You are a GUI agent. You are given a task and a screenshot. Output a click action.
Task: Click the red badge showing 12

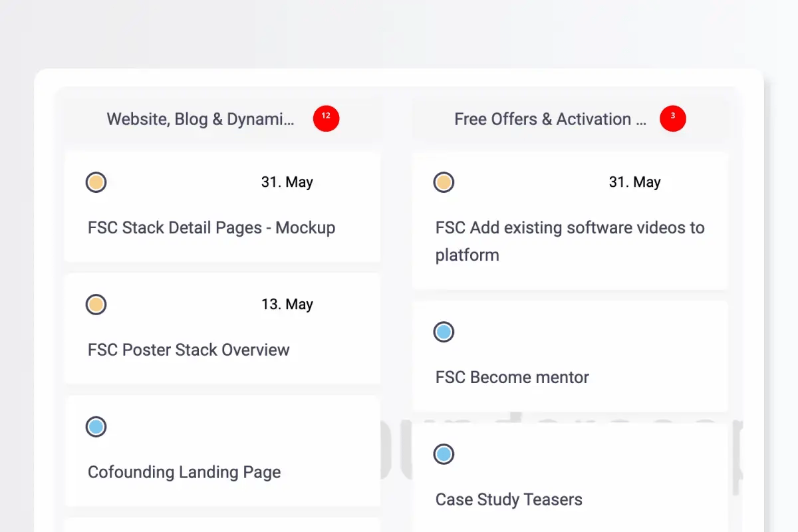click(x=326, y=118)
